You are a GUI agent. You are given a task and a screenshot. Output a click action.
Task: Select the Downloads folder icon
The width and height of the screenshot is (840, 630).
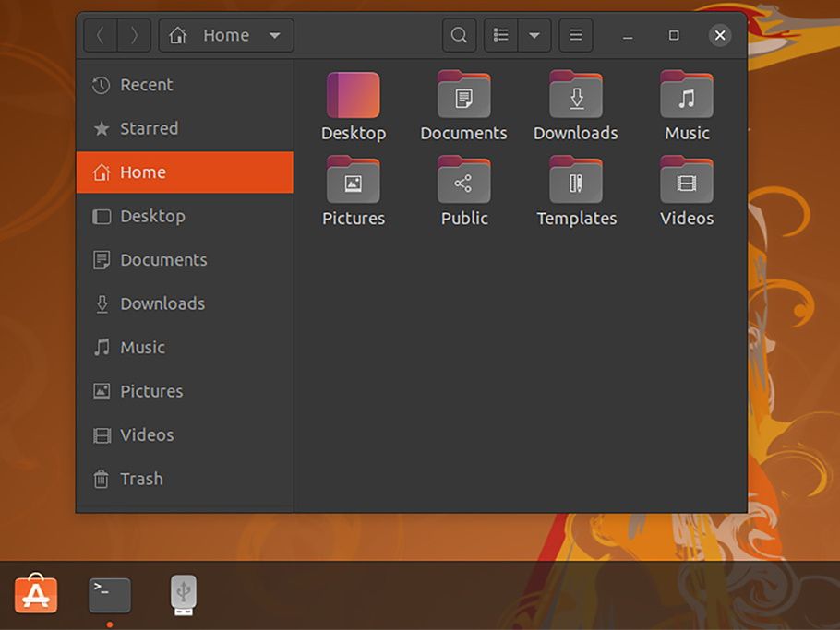576,96
